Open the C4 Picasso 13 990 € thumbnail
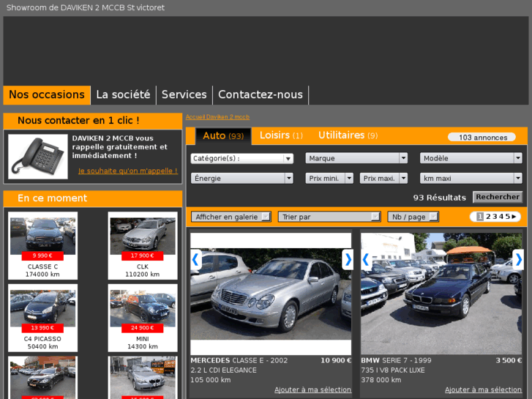This screenshot has width=532, height=399. (42, 308)
